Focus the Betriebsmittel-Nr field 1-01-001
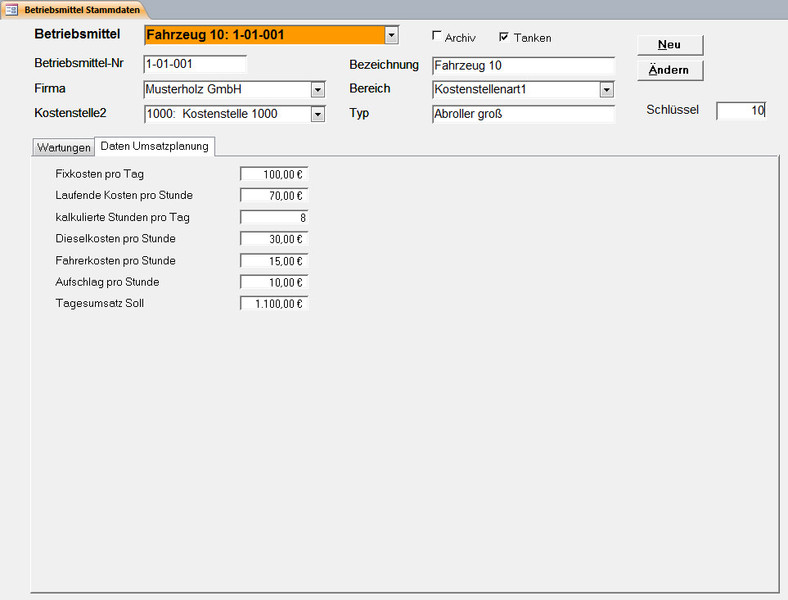788x600 pixels. click(x=195, y=64)
